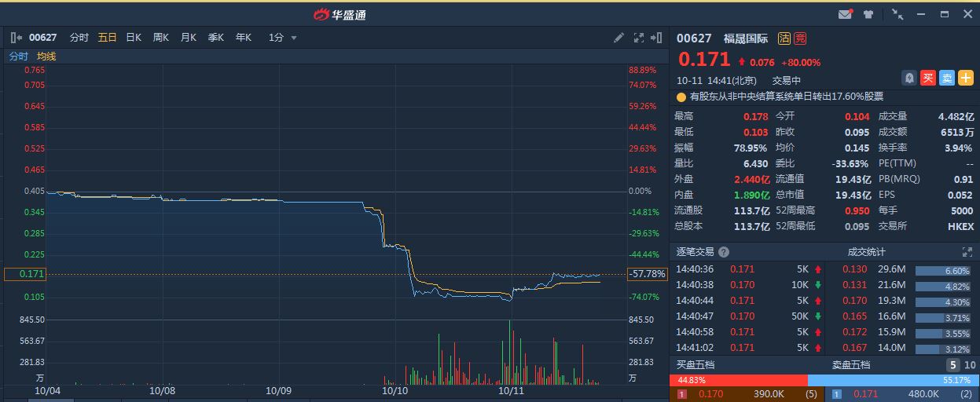Select the 周K chart tab
The image size is (980, 402).
coord(160,37)
